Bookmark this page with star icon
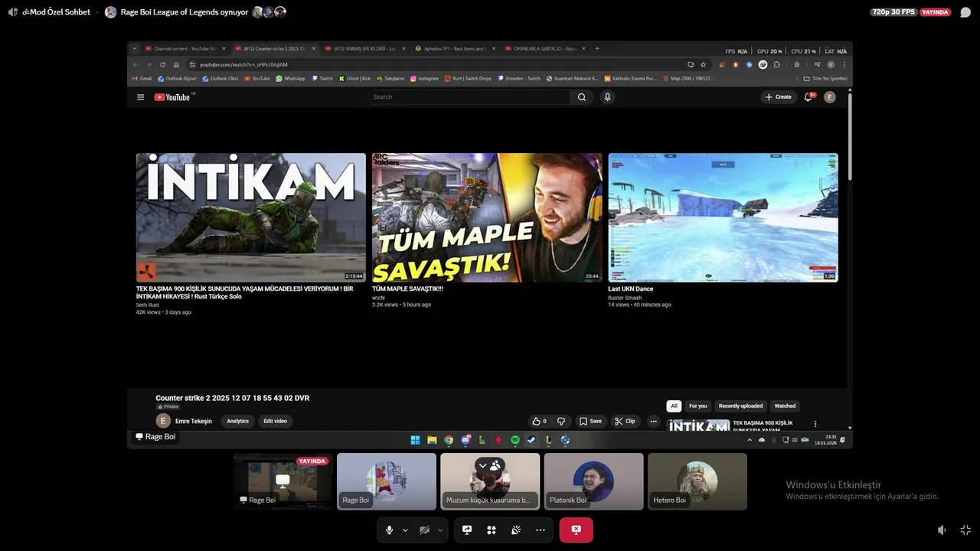 [x=703, y=64]
